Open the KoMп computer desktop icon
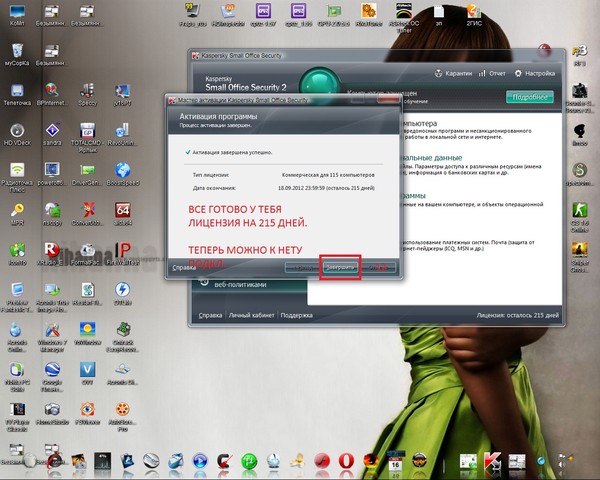600x480 pixels. [x=17, y=15]
